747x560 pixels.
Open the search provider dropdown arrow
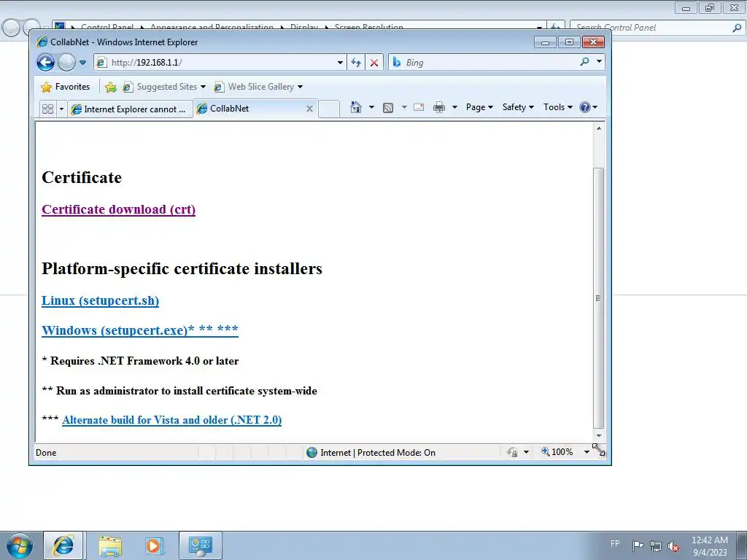coord(599,61)
